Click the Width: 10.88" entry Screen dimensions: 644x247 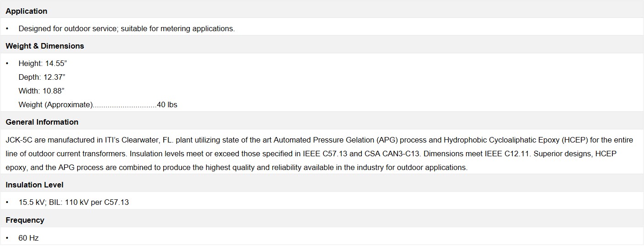(x=41, y=91)
